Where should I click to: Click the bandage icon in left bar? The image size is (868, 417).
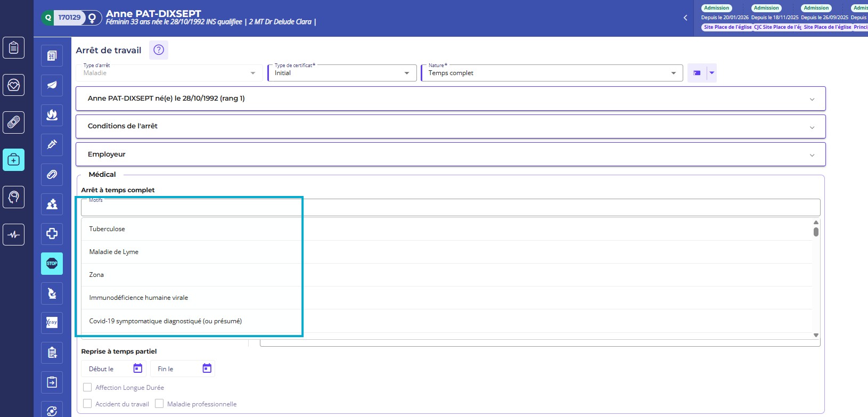(14, 122)
